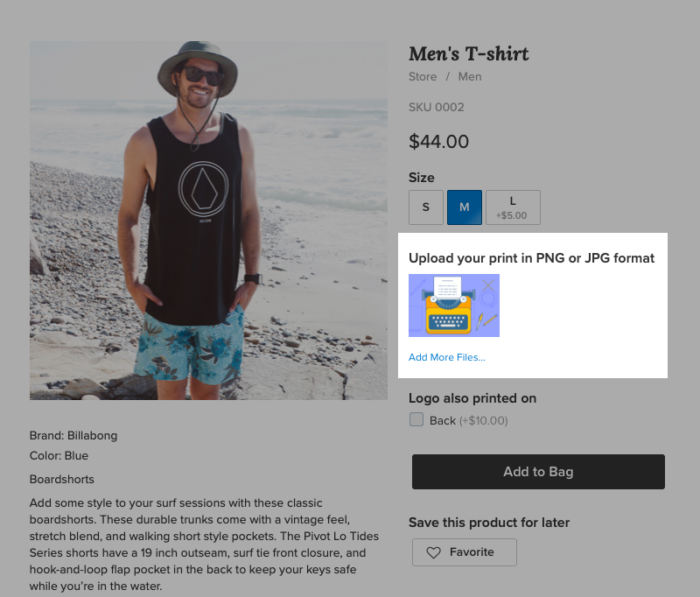Click the heart icon in the Favorite button
700x597 pixels.
pos(435,551)
